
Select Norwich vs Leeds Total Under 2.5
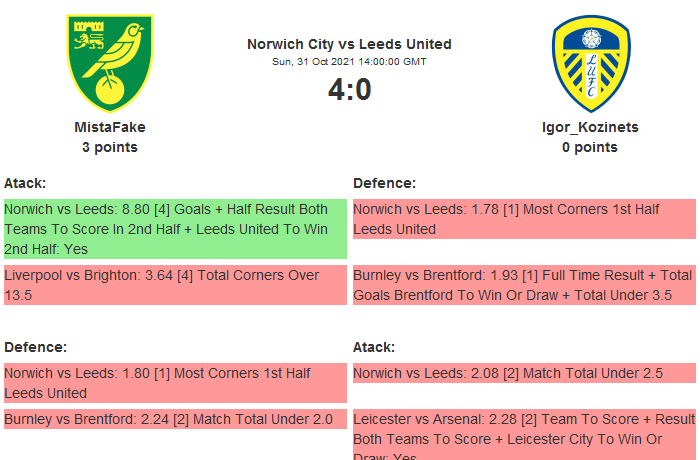point(524,373)
